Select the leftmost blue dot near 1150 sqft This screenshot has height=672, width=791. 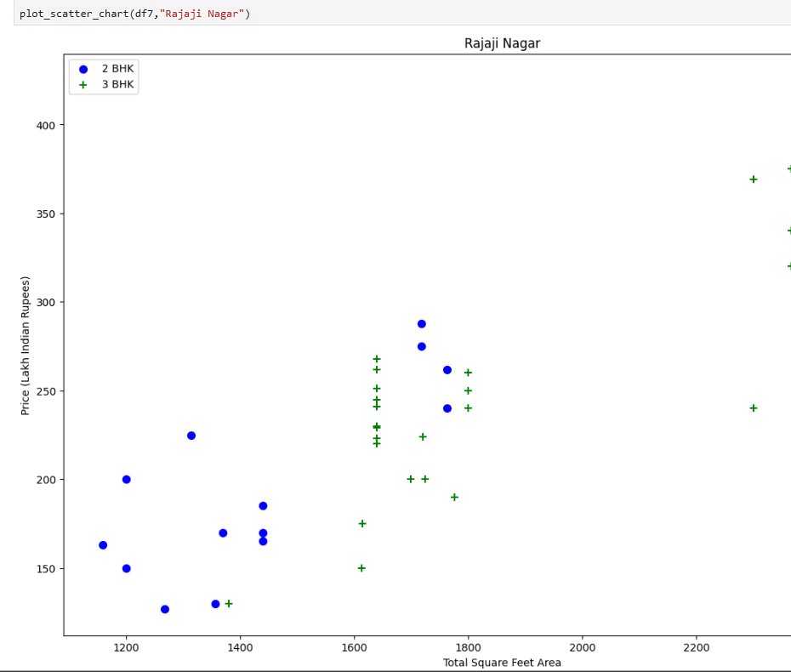103,543
